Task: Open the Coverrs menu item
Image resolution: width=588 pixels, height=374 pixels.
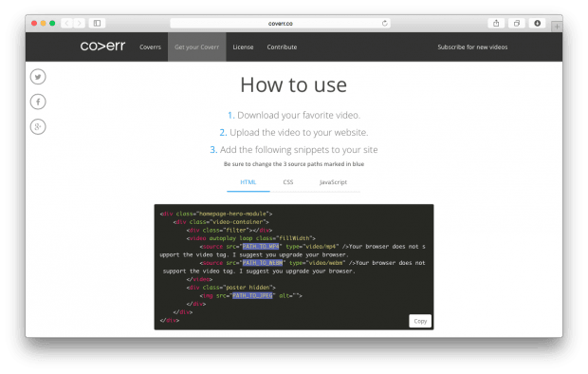Action: point(151,47)
